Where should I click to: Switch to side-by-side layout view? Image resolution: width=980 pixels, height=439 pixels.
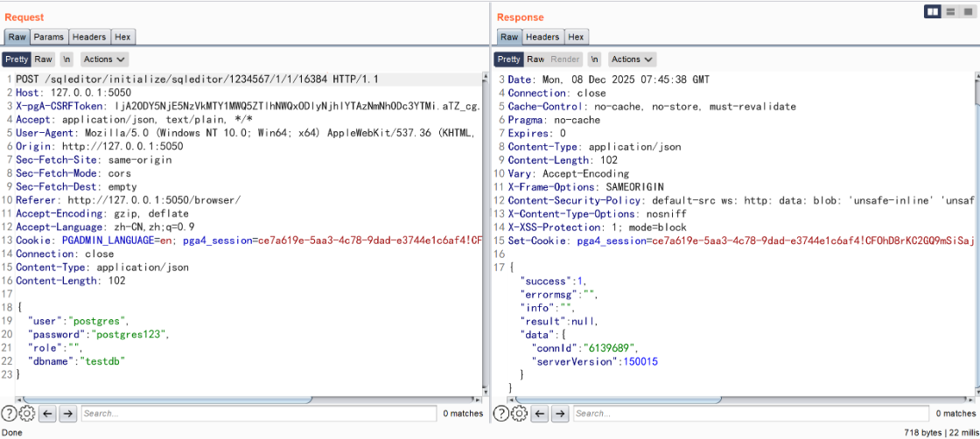[x=933, y=11]
